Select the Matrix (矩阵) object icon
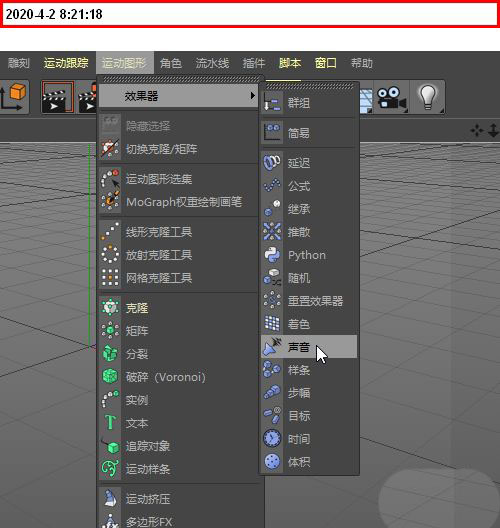The height and width of the screenshot is (528, 500). pos(110,331)
